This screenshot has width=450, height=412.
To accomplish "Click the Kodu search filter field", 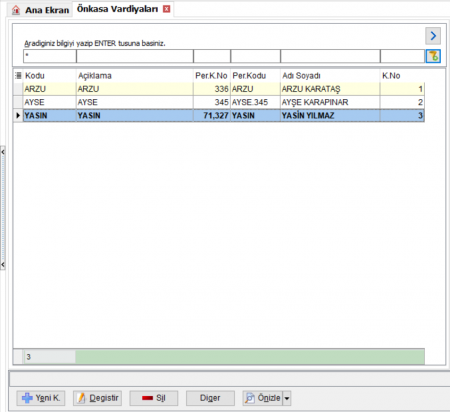I will tap(50, 56).
